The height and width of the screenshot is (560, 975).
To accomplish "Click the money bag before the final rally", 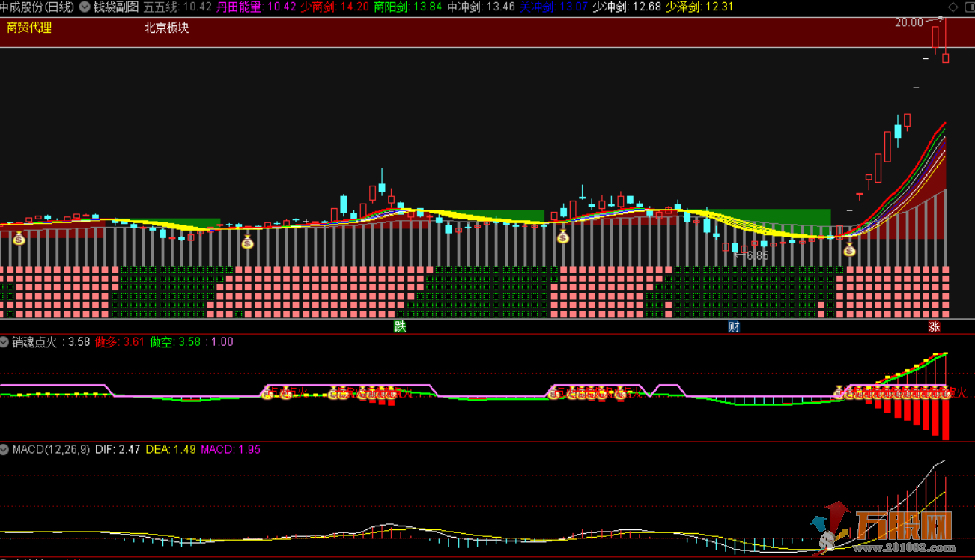I will pos(849,249).
